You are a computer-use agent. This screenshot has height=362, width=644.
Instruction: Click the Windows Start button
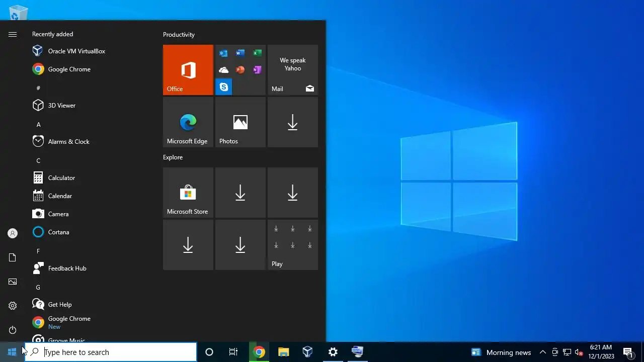(12, 352)
